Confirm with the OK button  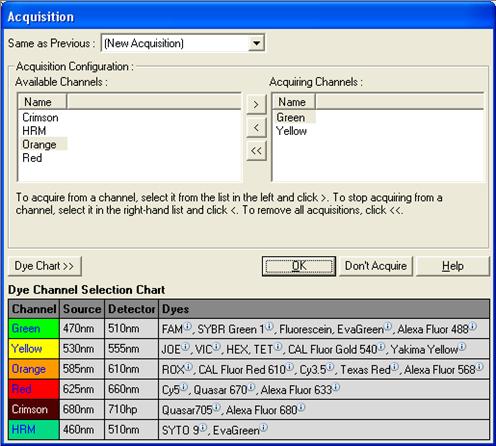point(299,266)
